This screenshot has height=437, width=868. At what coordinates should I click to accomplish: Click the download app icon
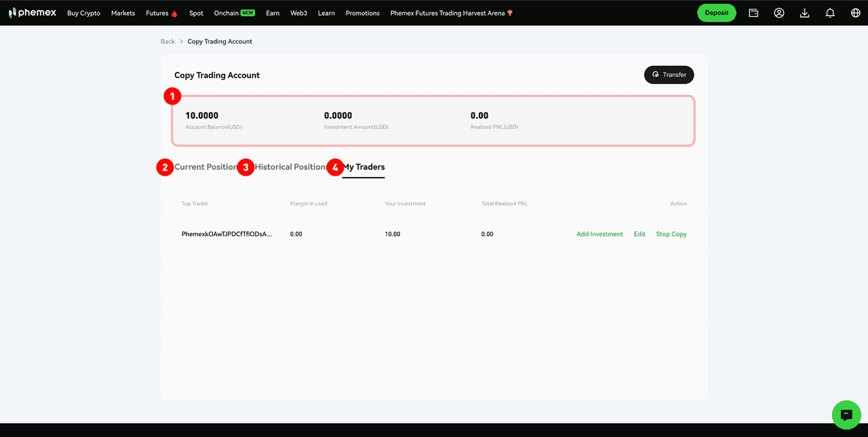coord(804,13)
